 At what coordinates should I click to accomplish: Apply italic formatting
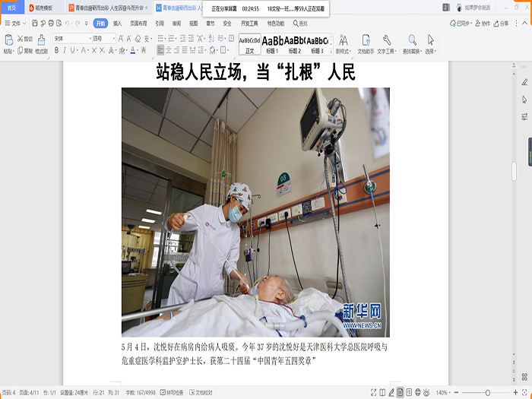coord(65,51)
